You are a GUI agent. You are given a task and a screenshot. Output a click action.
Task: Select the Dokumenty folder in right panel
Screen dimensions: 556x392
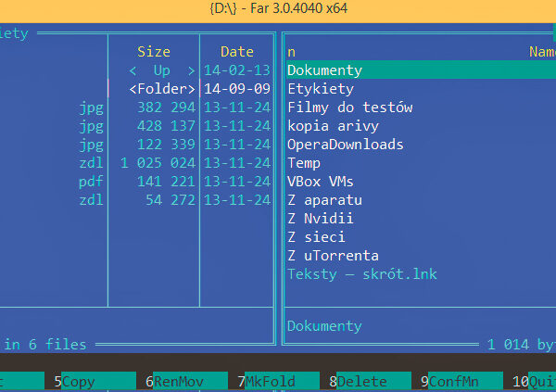324,70
